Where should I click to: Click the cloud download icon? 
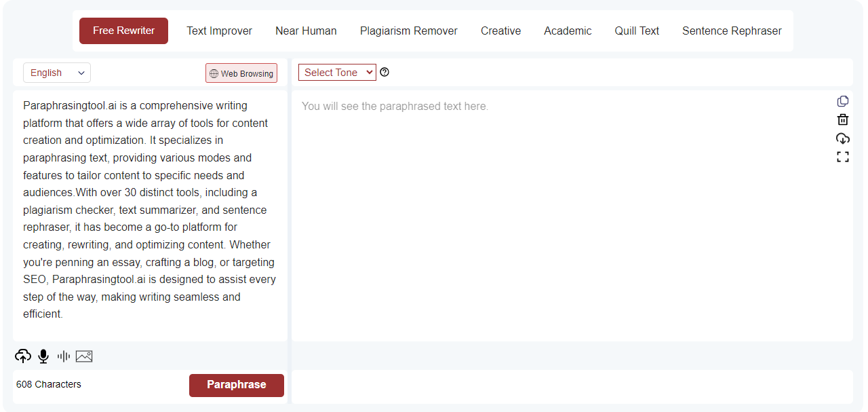point(843,138)
